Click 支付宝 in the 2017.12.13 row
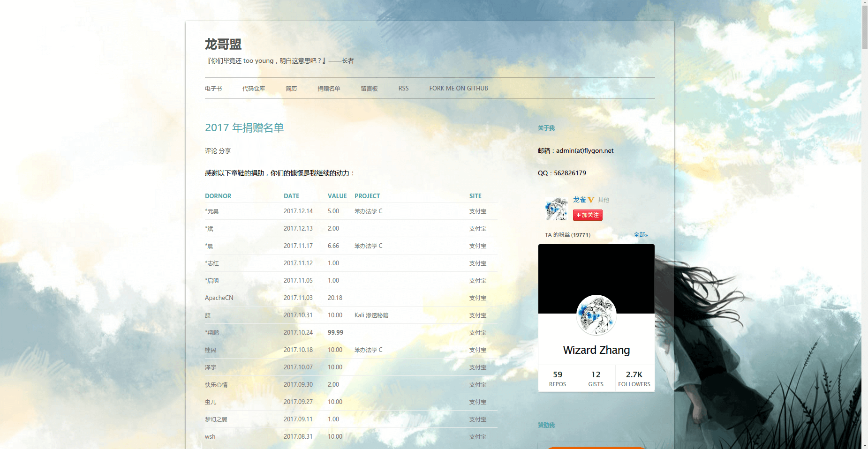 pos(478,229)
